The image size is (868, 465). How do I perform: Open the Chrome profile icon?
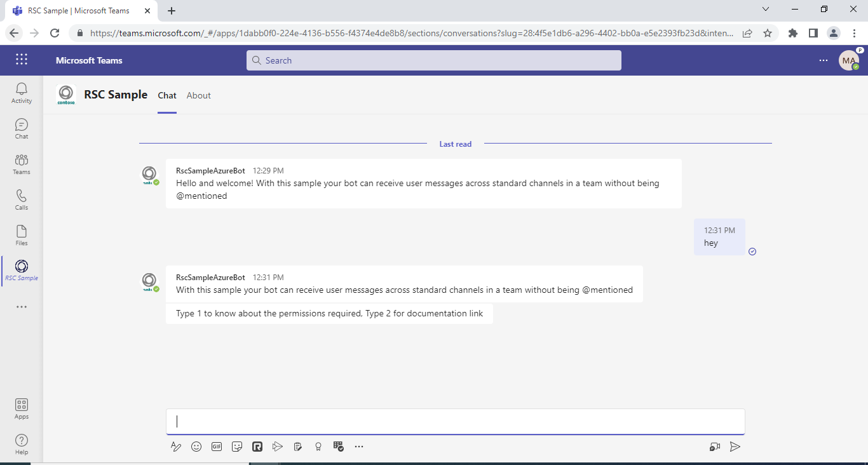[x=834, y=33]
